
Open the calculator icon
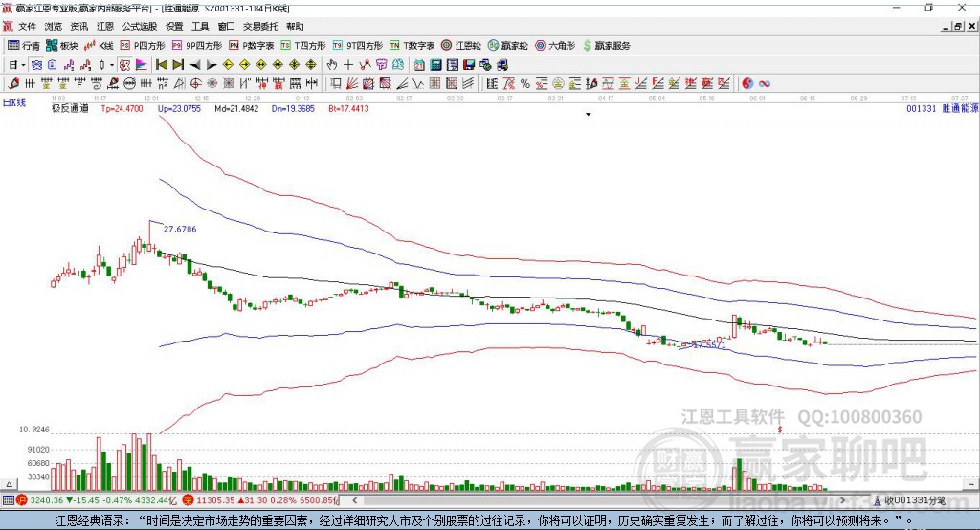[435, 64]
